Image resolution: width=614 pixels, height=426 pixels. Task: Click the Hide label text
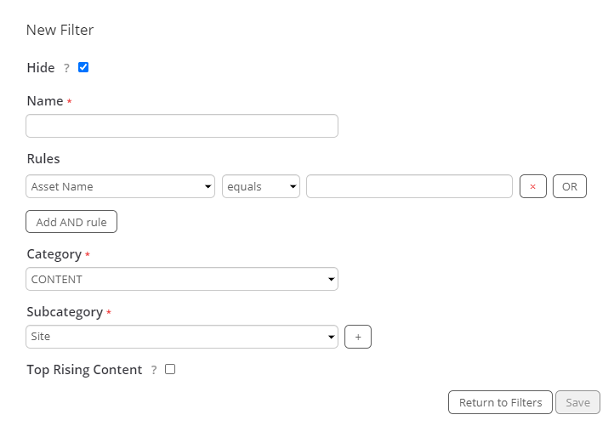click(x=40, y=68)
